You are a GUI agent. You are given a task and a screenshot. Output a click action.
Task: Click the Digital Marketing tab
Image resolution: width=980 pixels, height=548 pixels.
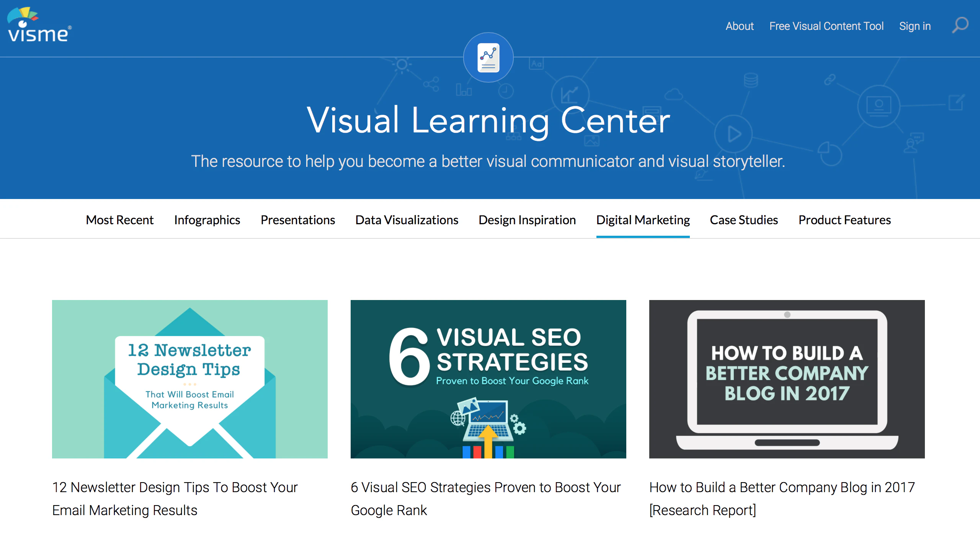643,220
